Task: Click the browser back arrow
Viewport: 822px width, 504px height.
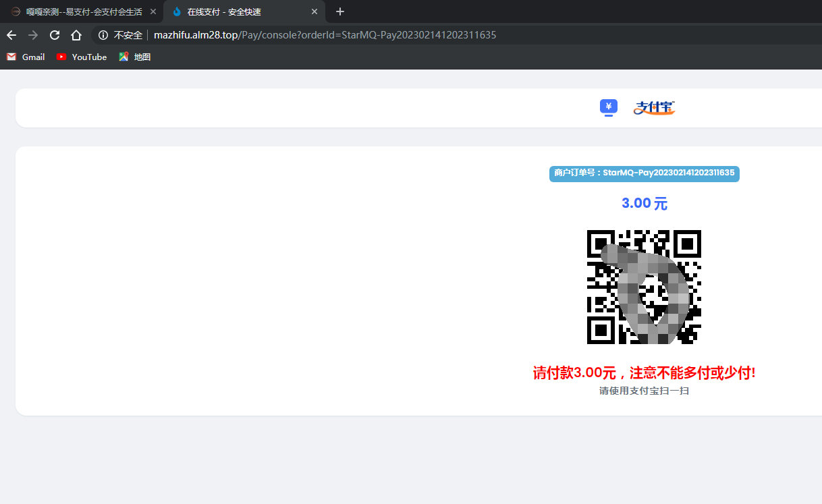Action: [11, 35]
